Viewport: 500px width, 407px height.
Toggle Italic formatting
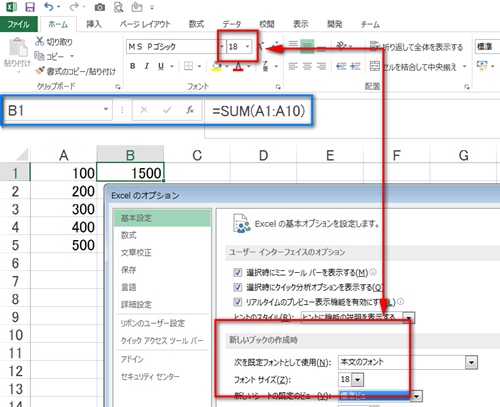click(x=147, y=66)
